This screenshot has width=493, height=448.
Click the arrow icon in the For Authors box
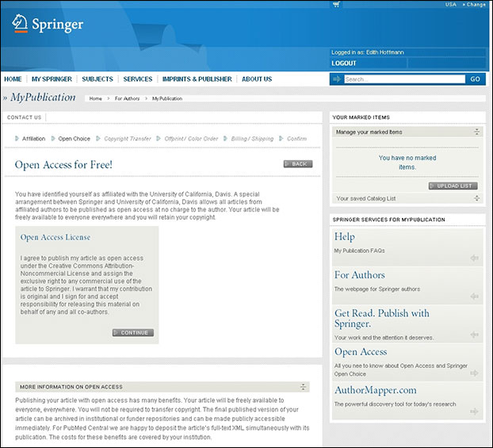474,297
